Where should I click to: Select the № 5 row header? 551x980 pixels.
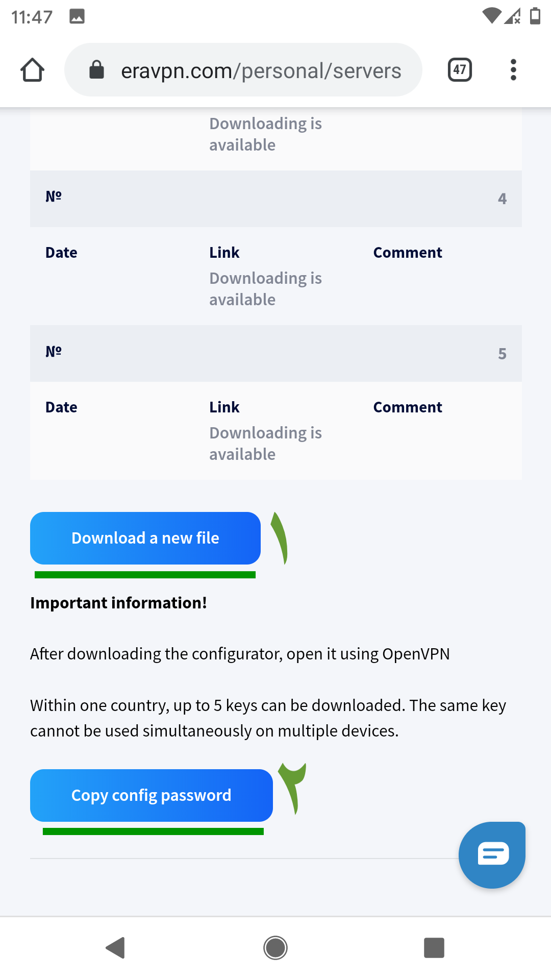coord(275,353)
